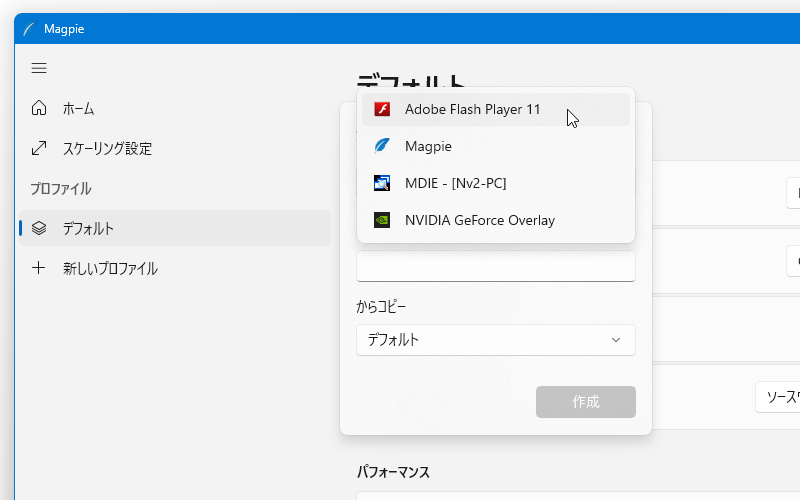Click the layers icon beside デフォルト
This screenshot has width=800, height=500.
tap(39, 228)
